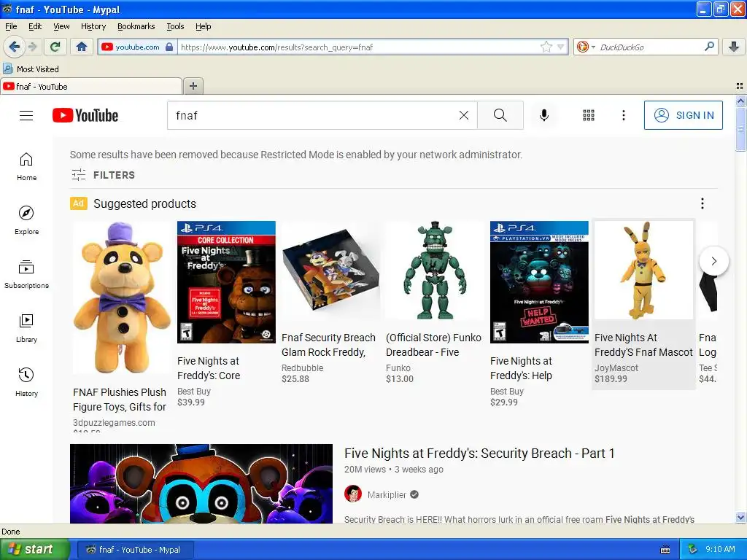This screenshot has width=747, height=560.
Task: Click 3dpuzzlegames.com seller text
Action: [114, 423]
